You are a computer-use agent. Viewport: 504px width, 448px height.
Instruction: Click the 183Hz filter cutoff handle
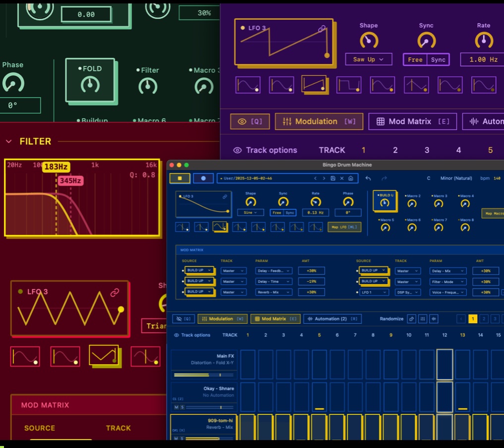coord(56,167)
